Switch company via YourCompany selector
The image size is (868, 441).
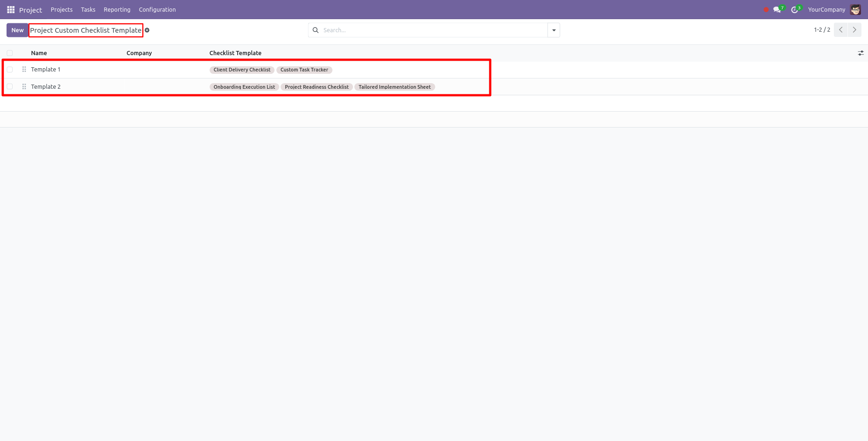pyautogui.click(x=826, y=9)
